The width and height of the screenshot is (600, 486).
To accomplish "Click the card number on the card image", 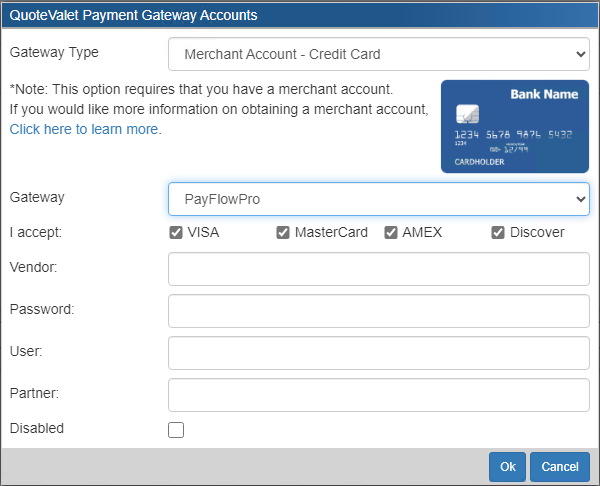I will click(513, 134).
